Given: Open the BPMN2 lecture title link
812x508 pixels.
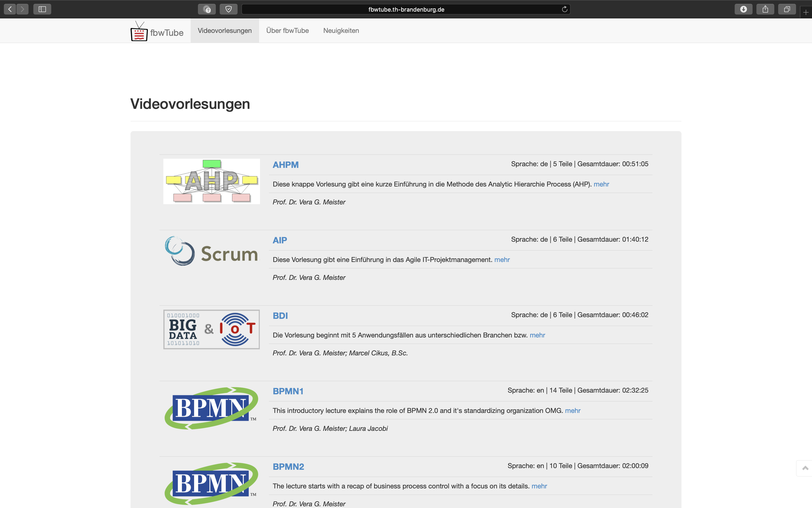Looking at the screenshot, I should tap(288, 467).
